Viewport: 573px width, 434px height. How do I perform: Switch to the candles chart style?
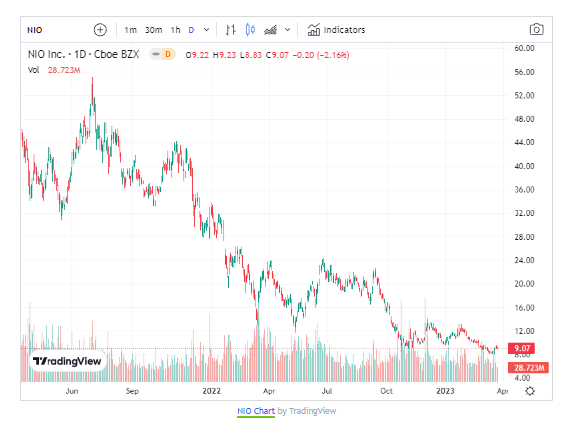(250, 30)
